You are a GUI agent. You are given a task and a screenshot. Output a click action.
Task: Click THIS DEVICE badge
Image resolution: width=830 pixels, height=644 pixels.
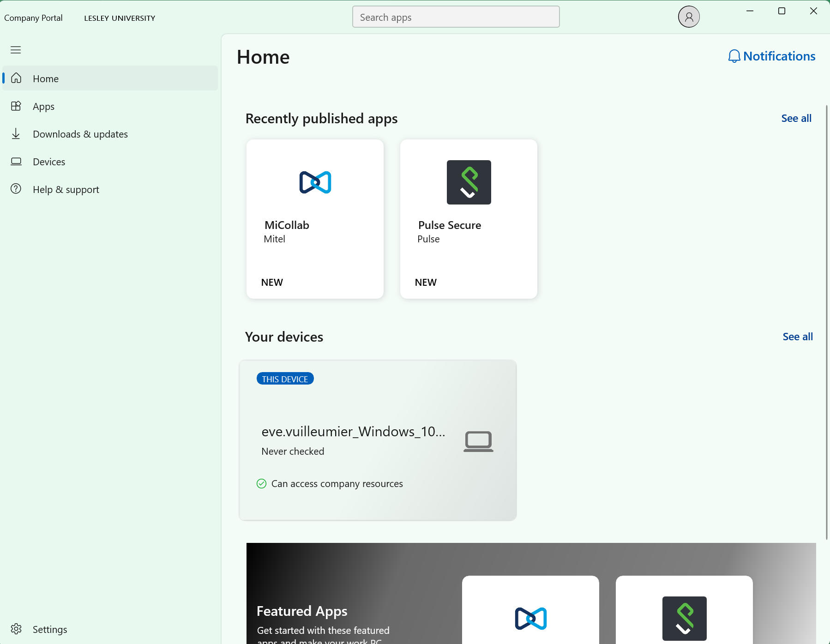pyautogui.click(x=285, y=379)
